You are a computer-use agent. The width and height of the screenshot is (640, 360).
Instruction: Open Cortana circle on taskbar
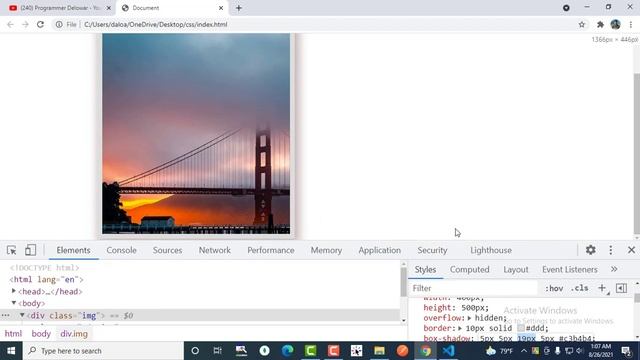pos(195,351)
